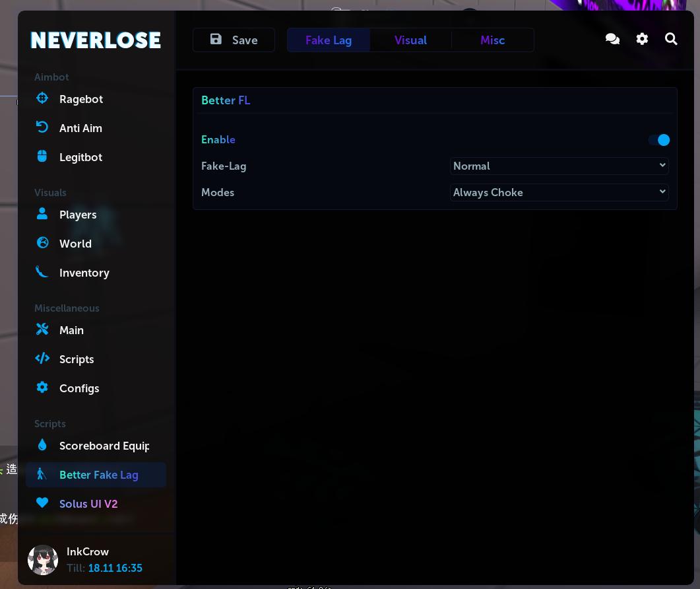Open the chat messages icon
This screenshot has width=700, height=589.
click(x=612, y=39)
